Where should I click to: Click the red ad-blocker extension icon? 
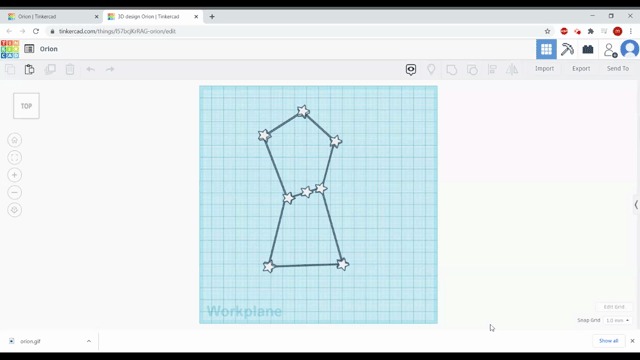[564, 31]
